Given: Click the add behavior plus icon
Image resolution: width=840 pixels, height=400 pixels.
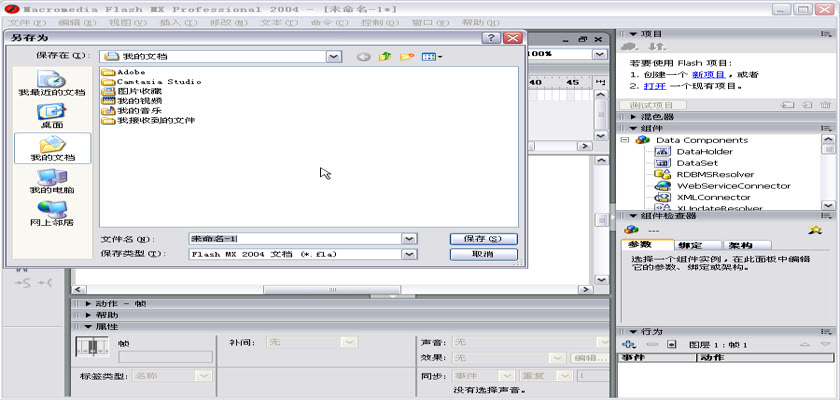Looking at the screenshot, I should point(629,344).
